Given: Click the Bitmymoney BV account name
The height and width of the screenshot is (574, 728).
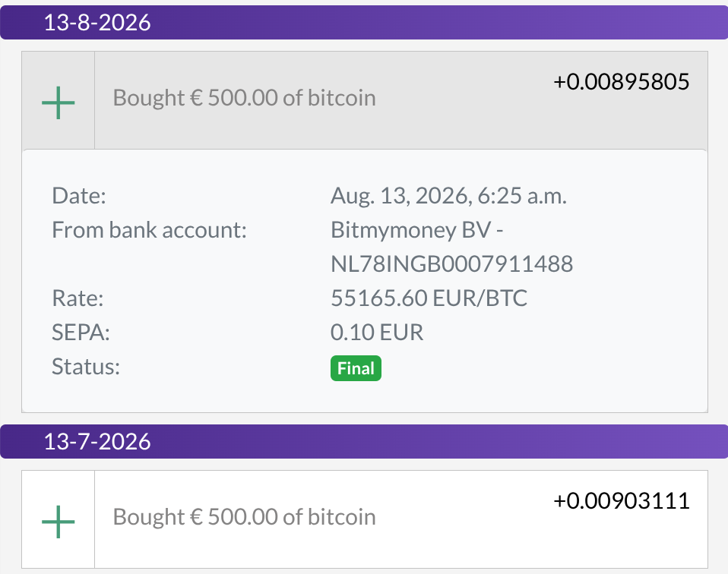Looking at the screenshot, I should 411,230.
